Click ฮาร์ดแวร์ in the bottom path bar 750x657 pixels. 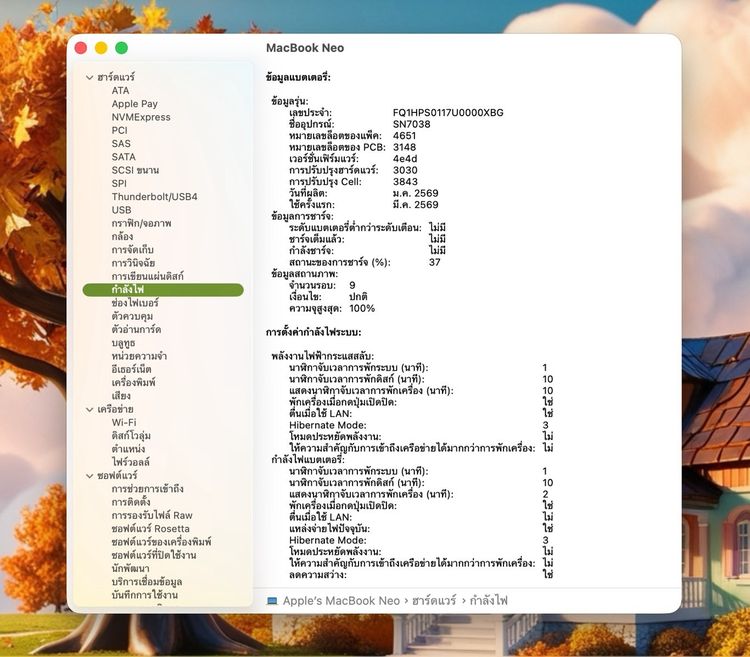point(434,601)
